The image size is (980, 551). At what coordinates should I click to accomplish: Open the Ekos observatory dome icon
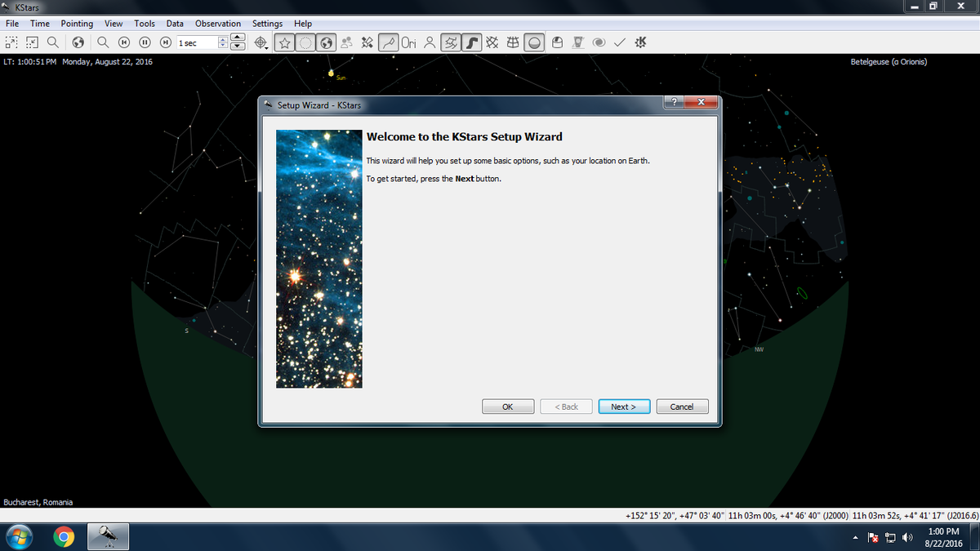coord(557,42)
